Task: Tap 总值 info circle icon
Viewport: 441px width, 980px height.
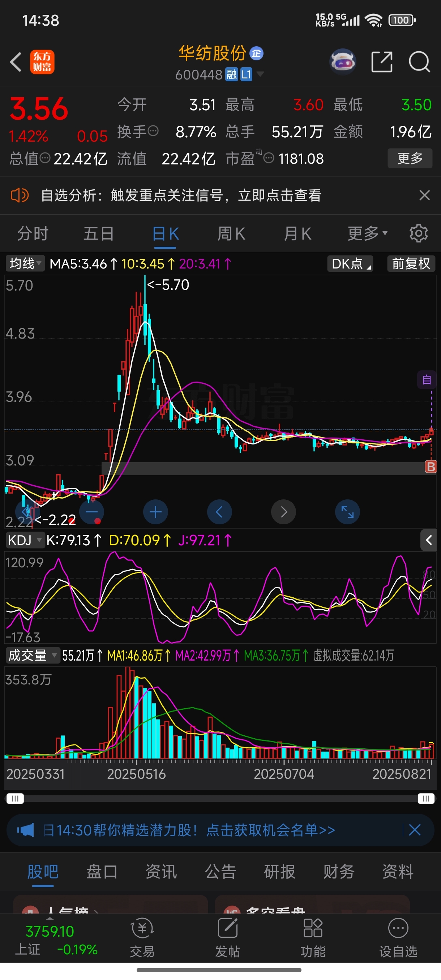Action: [45, 158]
